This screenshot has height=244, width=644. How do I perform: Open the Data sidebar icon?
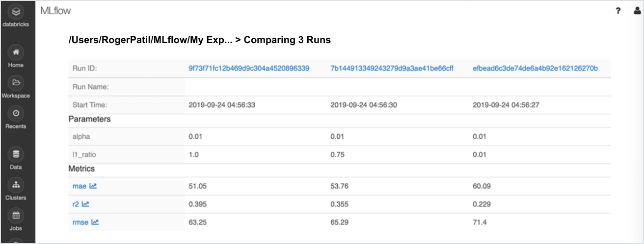click(x=16, y=154)
